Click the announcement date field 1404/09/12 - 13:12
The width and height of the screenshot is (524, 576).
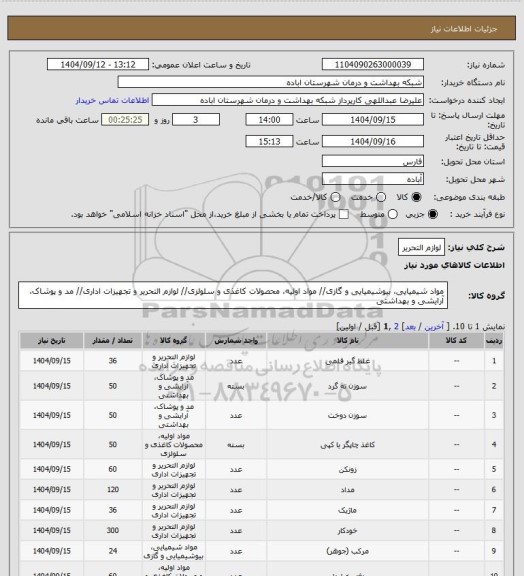pos(98,64)
